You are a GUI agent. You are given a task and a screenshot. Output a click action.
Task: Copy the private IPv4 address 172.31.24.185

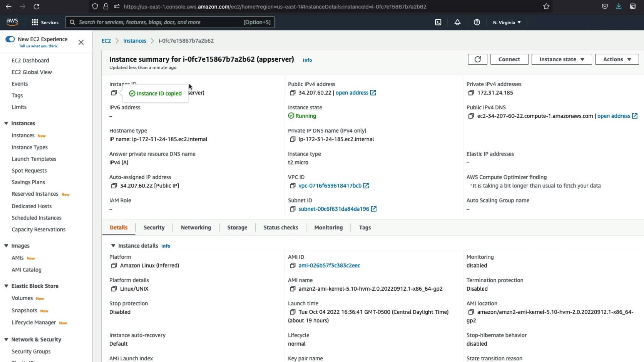(x=471, y=93)
